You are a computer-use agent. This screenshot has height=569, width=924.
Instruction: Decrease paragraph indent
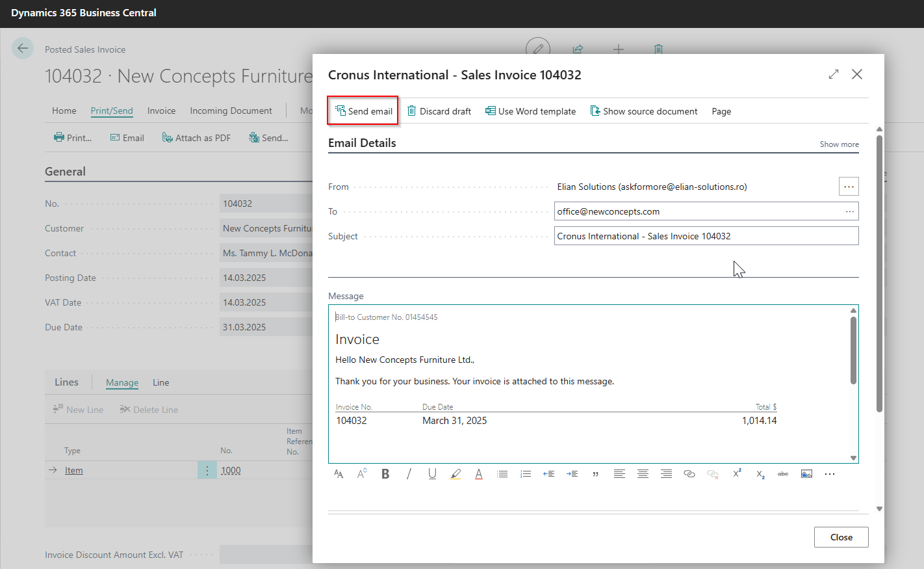point(549,474)
